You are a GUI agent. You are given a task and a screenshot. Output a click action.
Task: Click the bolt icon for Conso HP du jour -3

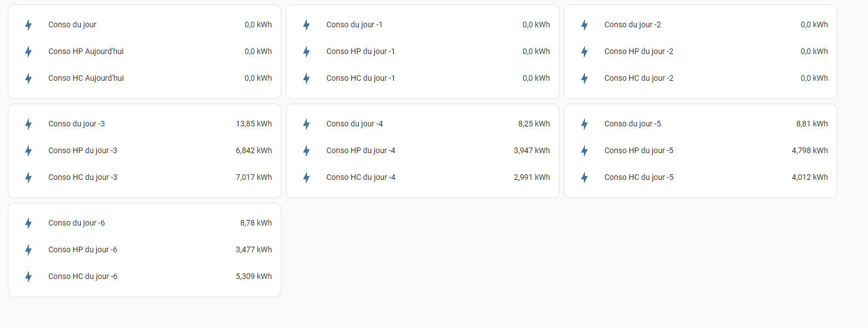click(28, 151)
